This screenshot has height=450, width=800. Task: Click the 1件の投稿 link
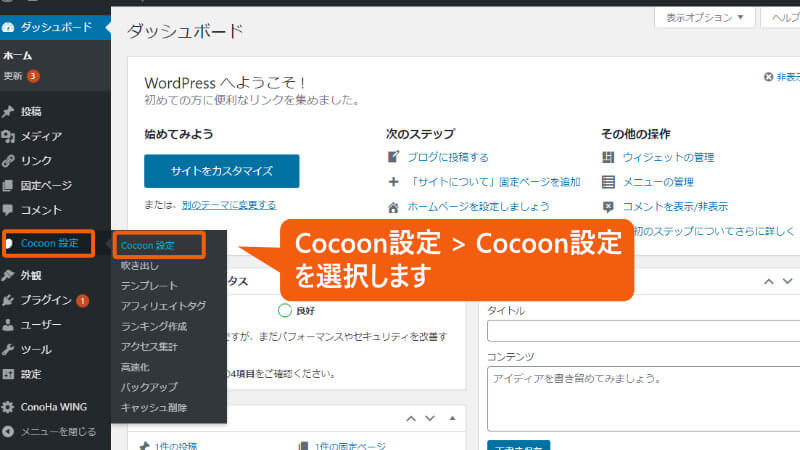click(x=176, y=446)
